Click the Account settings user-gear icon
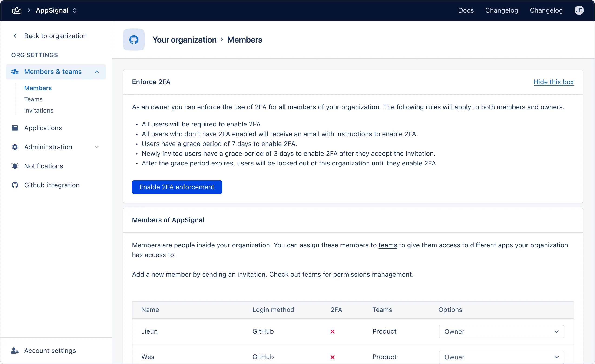 click(15, 351)
